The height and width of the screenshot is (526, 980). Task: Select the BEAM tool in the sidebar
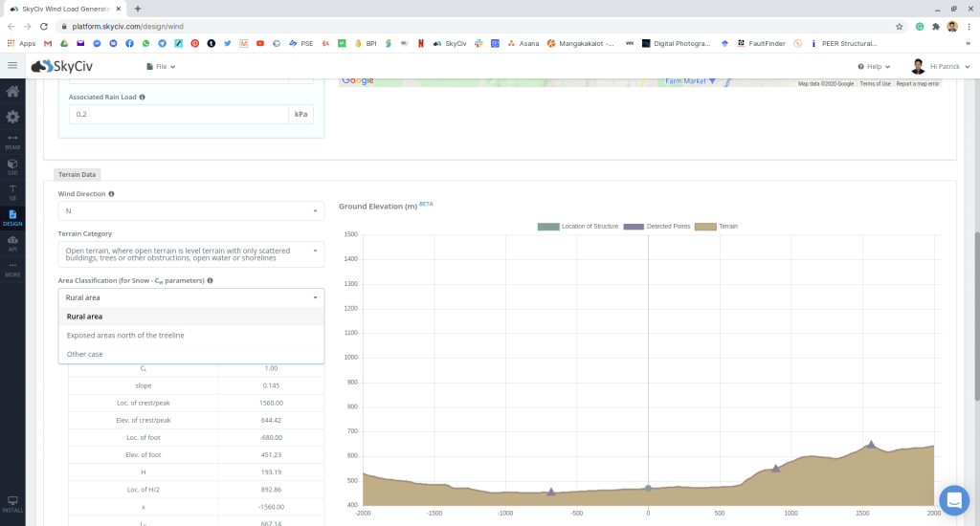[12, 142]
